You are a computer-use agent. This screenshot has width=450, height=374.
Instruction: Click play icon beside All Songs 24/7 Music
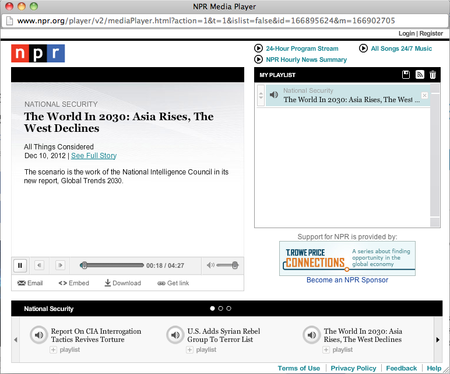click(363, 48)
